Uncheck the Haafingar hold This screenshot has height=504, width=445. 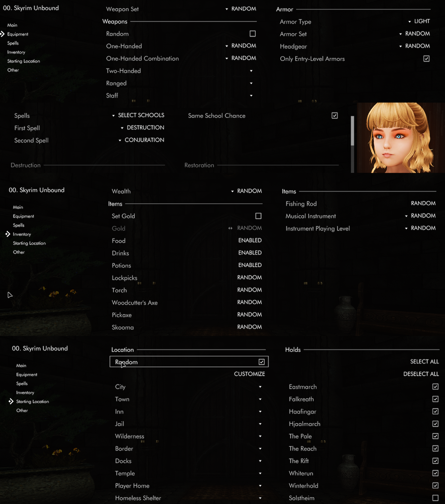(x=435, y=411)
